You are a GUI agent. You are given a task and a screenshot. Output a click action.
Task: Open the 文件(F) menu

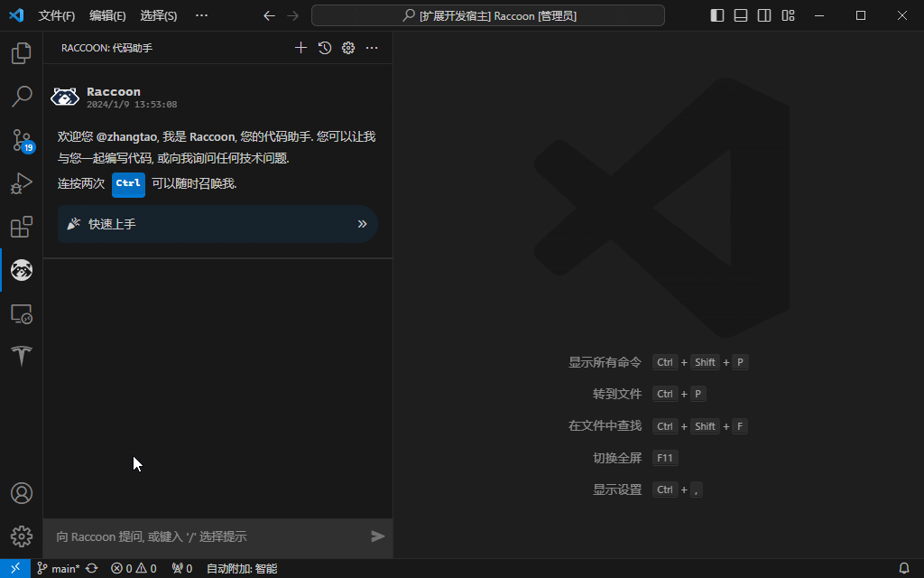pyautogui.click(x=57, y=15)
